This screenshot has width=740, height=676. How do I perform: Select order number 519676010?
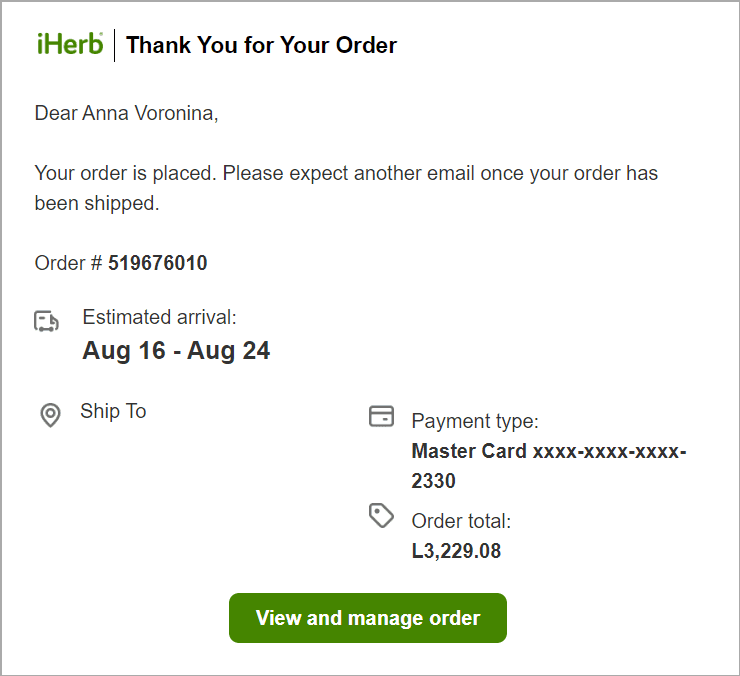pos(158,263)
